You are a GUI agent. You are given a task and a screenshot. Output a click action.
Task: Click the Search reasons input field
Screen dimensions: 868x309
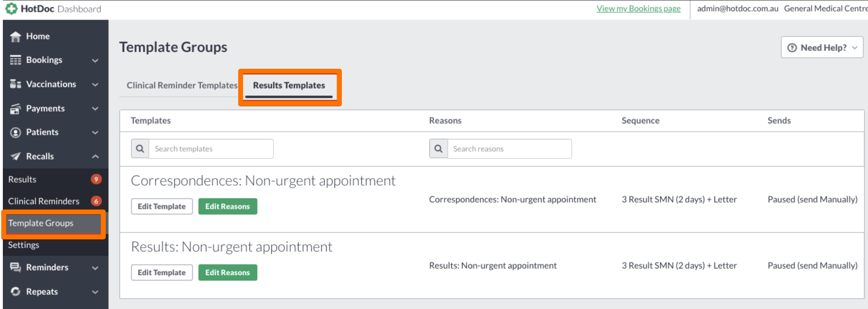[510, 149]
